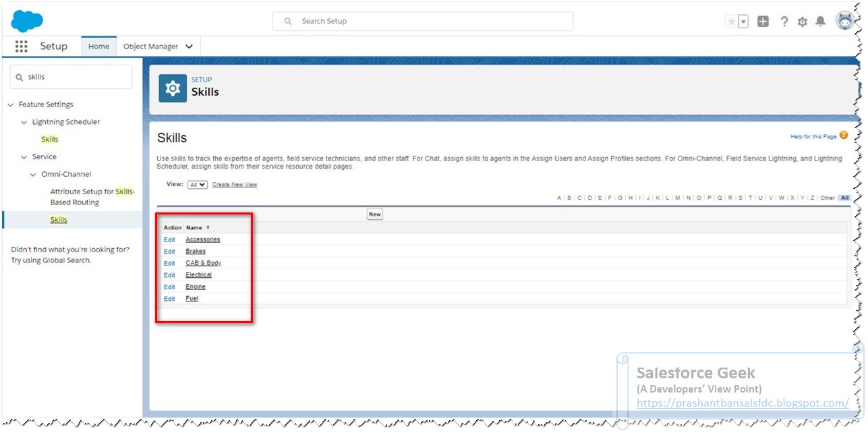
Task: Open the user profile avatar
Action: [x=844, y=21]
